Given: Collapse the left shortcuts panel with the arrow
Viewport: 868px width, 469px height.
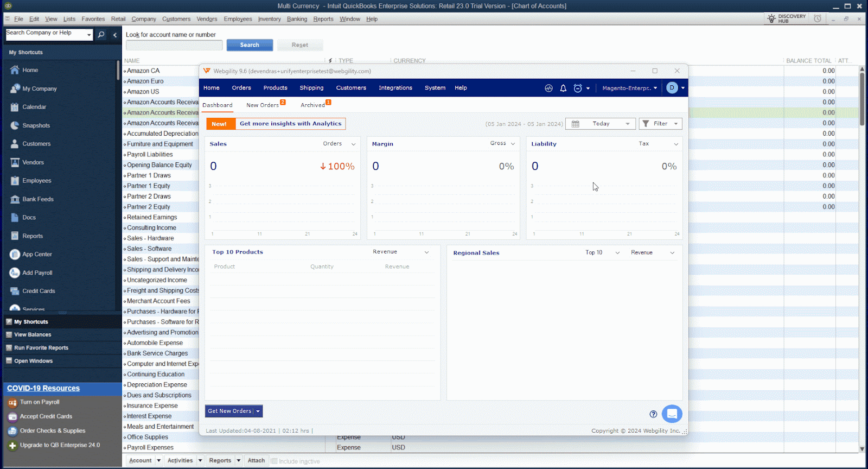Looking at the screenshot, I should click(115, 35).
